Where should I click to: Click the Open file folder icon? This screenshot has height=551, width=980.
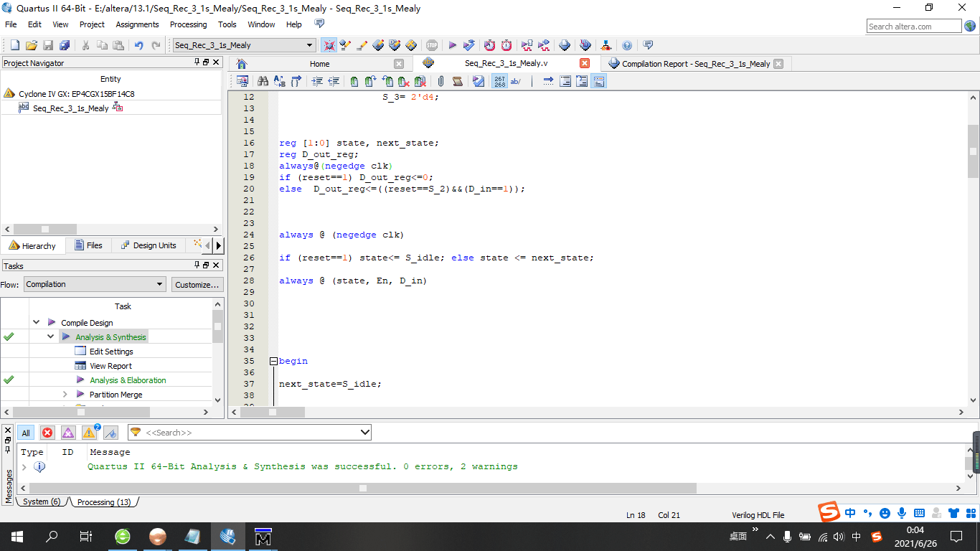[32, 45]
